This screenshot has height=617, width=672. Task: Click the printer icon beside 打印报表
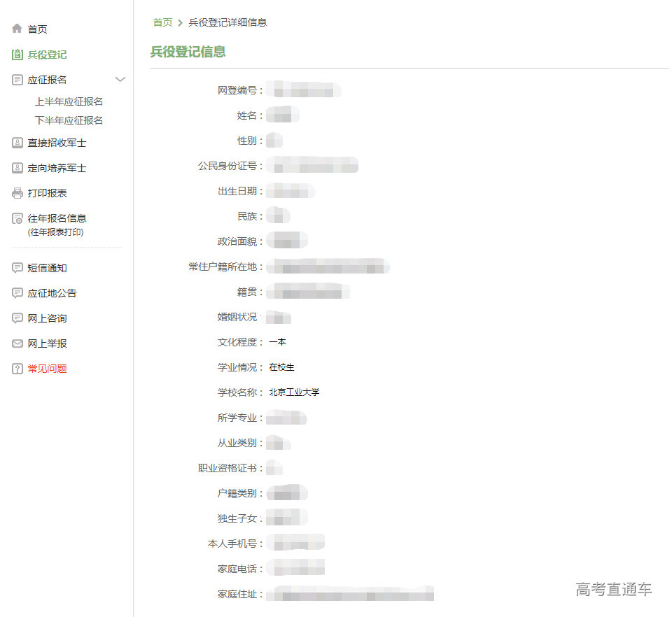point(17,193)
